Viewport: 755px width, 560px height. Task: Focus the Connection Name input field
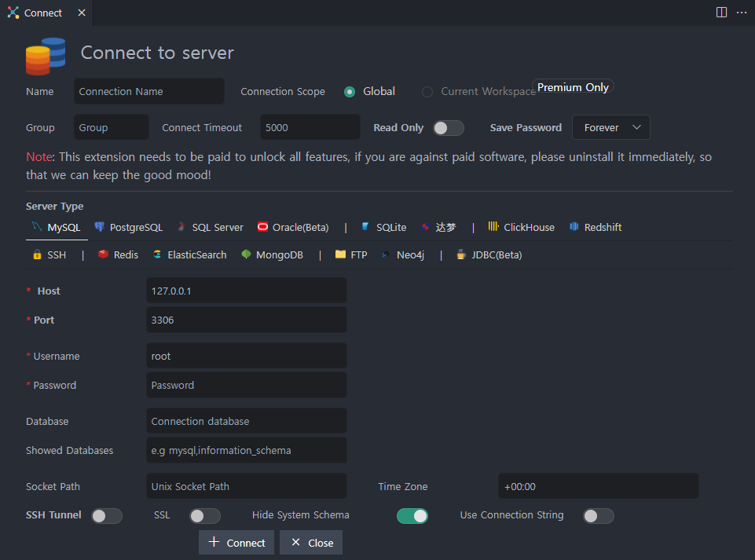coord(148,91)
